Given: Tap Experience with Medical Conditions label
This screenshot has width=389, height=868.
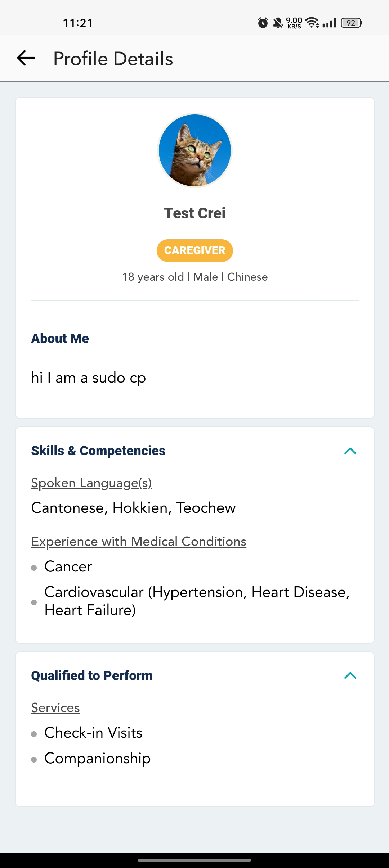Looking at the screenshot, I should click(x=139, y=542).
